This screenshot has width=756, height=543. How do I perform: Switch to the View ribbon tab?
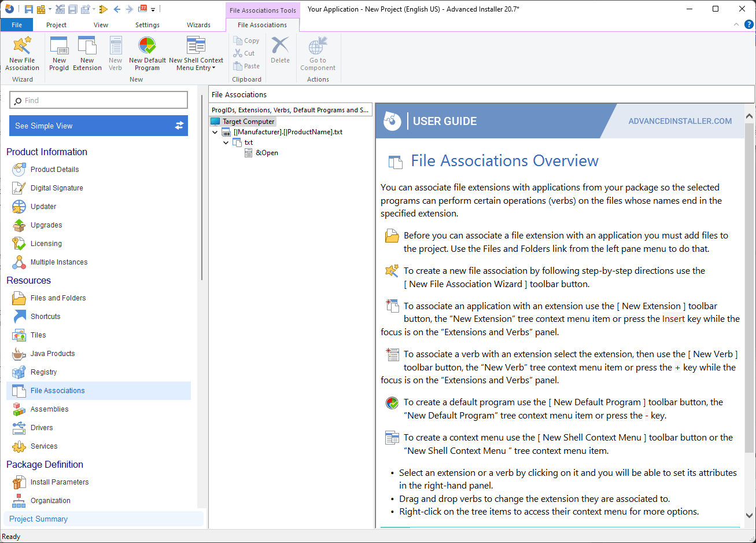click(101, 25)
